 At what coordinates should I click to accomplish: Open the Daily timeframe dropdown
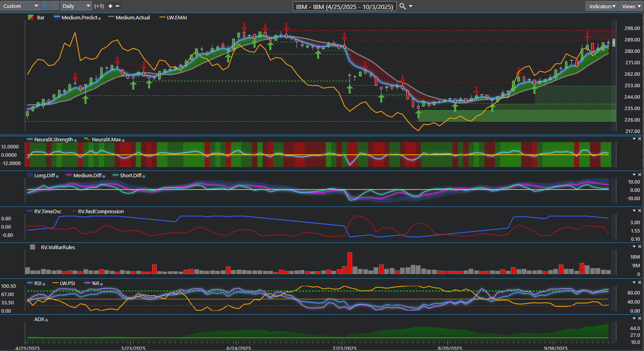[x=76, y=6]
